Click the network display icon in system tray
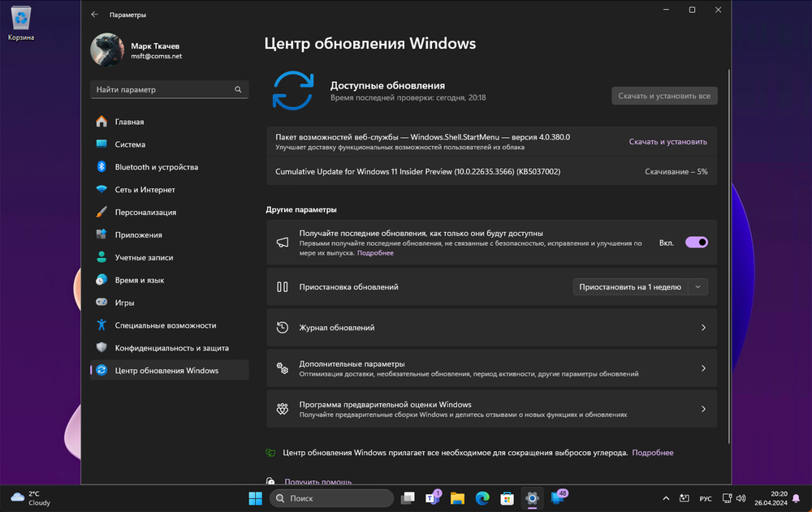This screenshot has width=812, height=512. click(x=727, y=498)
